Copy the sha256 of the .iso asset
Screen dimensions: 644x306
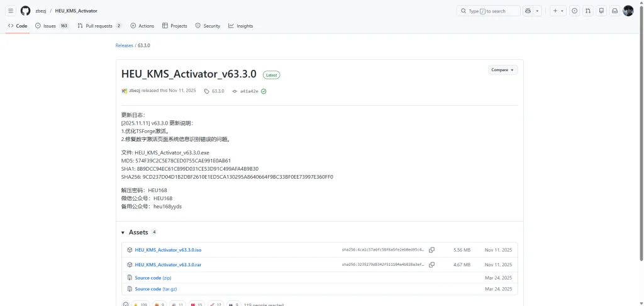(431, 250)
